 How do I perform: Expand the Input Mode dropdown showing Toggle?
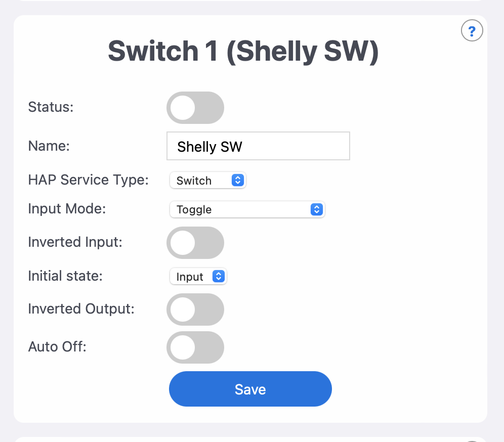point(247,209)
